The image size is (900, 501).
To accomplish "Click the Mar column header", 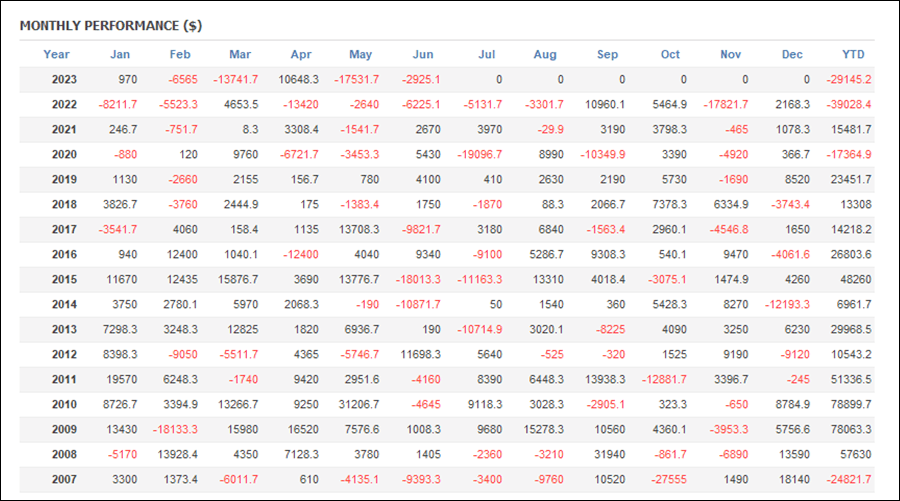I will [x=240, y=55].
